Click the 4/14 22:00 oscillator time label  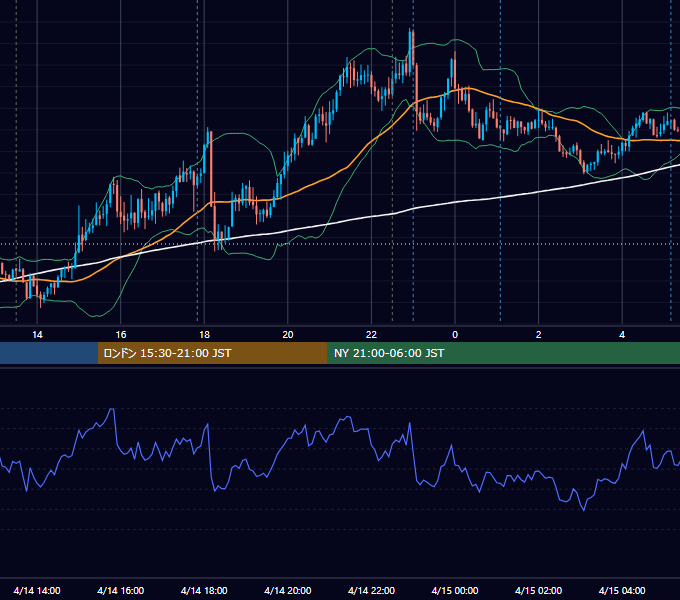click(x=371, y=590)
